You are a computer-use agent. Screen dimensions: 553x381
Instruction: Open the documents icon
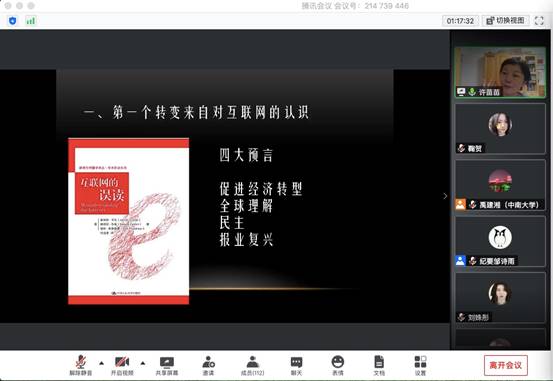[379, 365]
